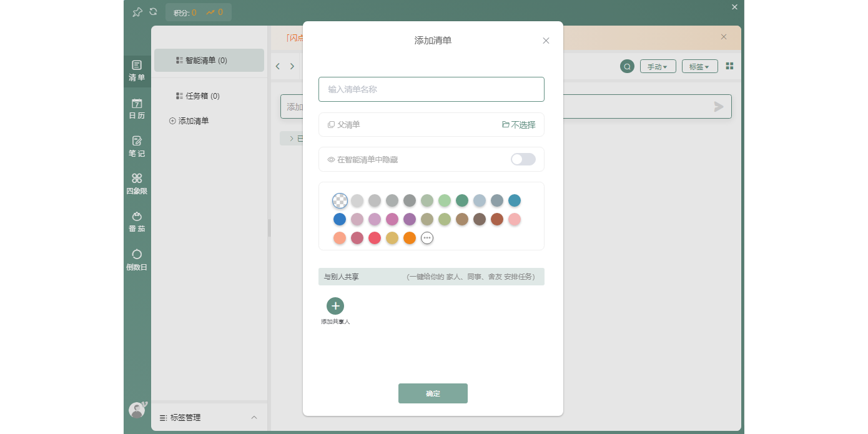
Task: Open the 倒数日 countdown section
Action: point(137,259)
